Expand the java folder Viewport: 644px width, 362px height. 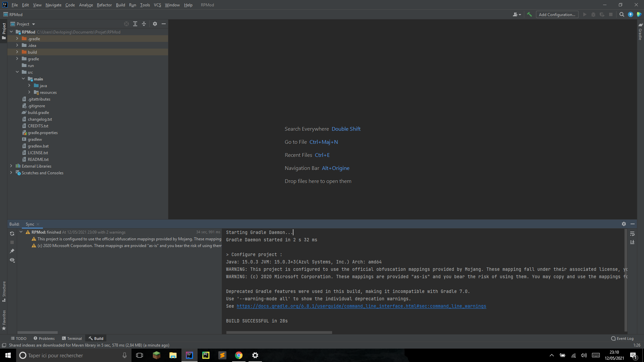click(x=29, y=85)
